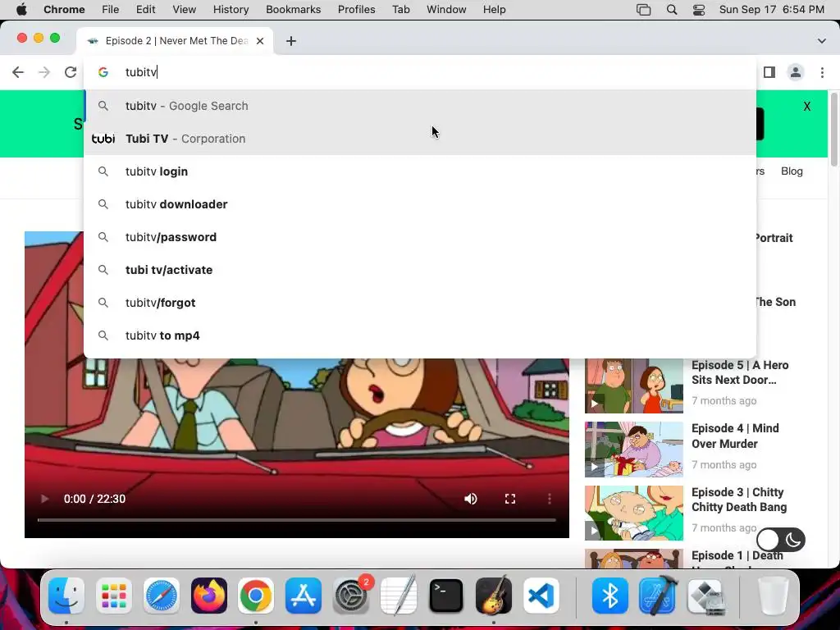840x630 pixels.
Task: Open TextEdit from the Dock
Action: [x=399, y=595]
